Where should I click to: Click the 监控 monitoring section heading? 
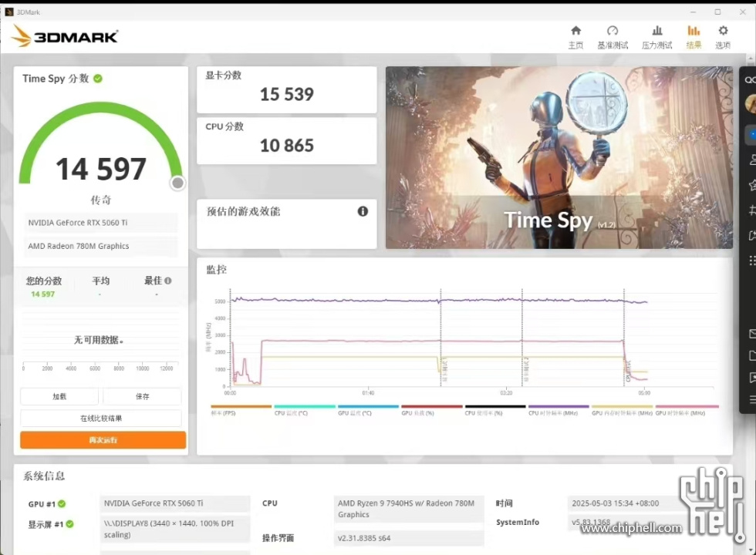(217, 270)
